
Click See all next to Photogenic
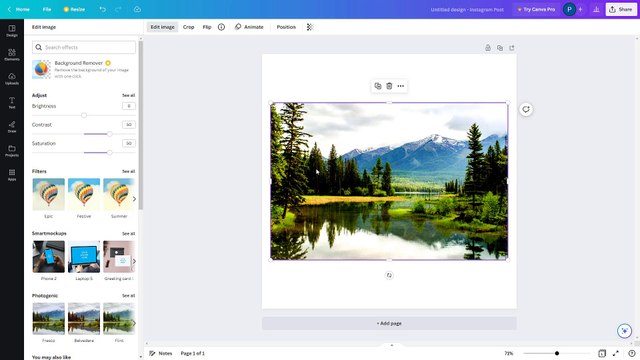tap(129, 296)
